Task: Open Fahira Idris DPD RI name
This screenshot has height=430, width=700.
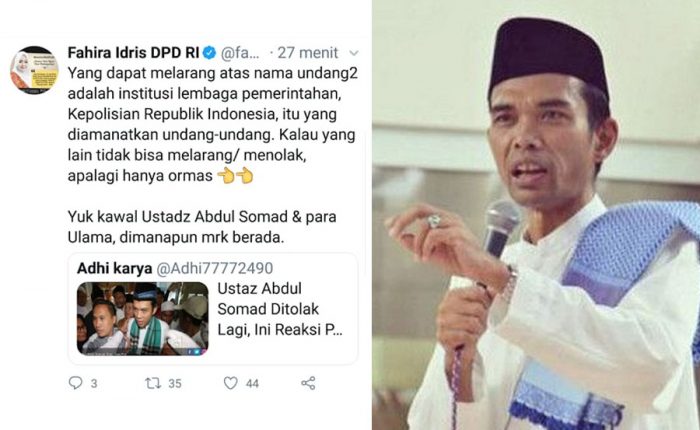Action: pos(133,53)
